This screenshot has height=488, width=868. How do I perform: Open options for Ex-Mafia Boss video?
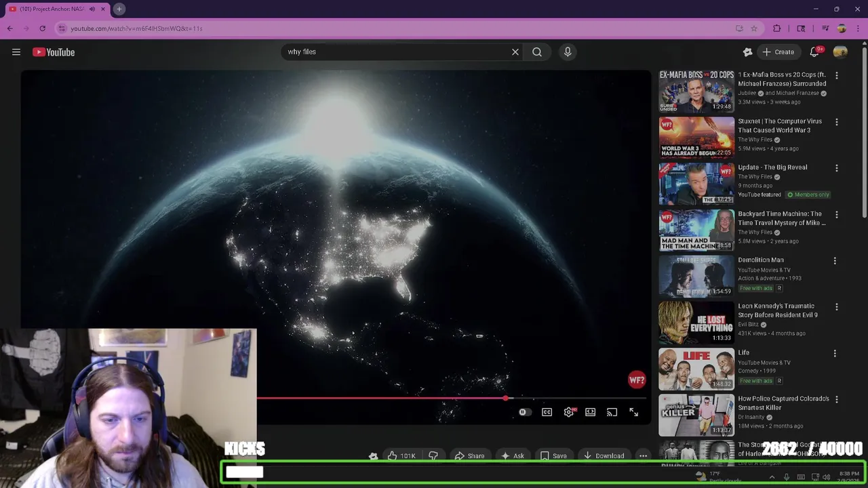pos(836,76)
